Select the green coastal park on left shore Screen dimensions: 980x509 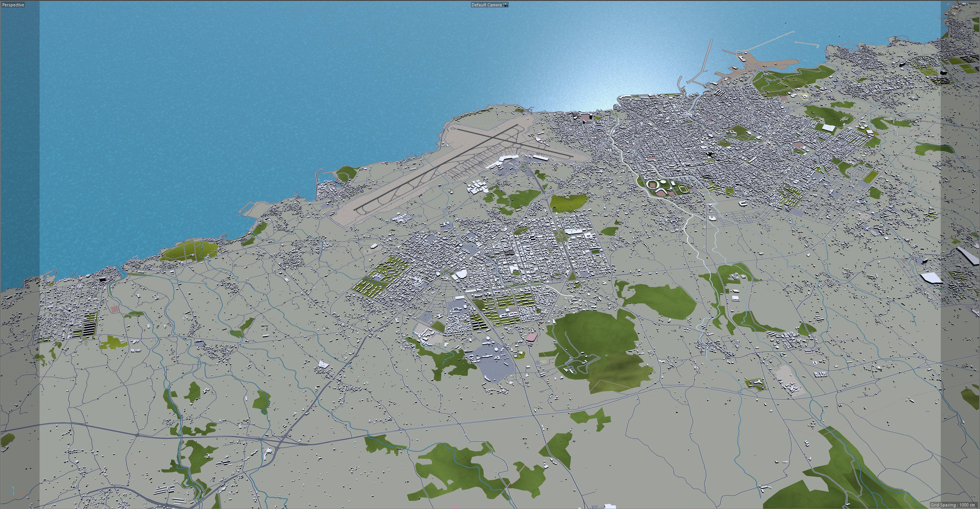pos(189,250)
